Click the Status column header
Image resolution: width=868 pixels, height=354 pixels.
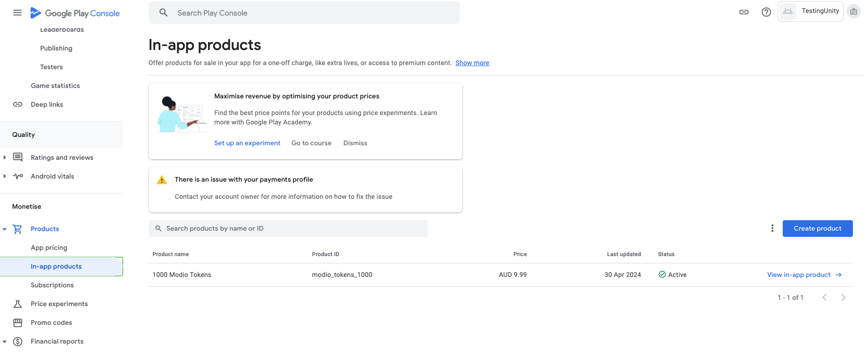click(x=666, y=254)
